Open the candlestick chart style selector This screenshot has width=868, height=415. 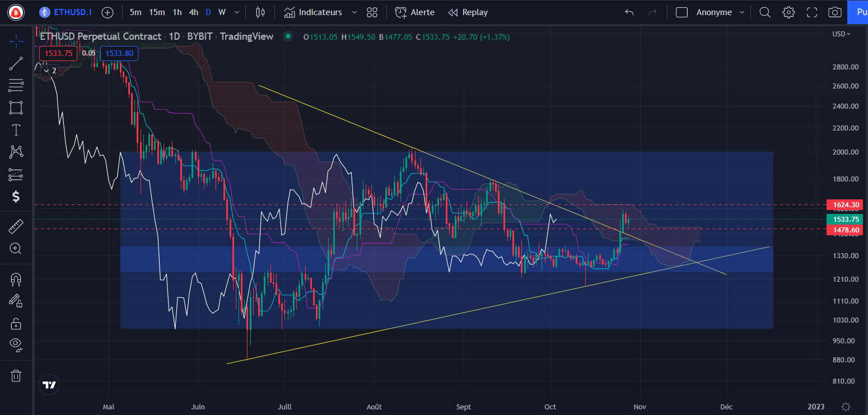(x=260, y=12)
